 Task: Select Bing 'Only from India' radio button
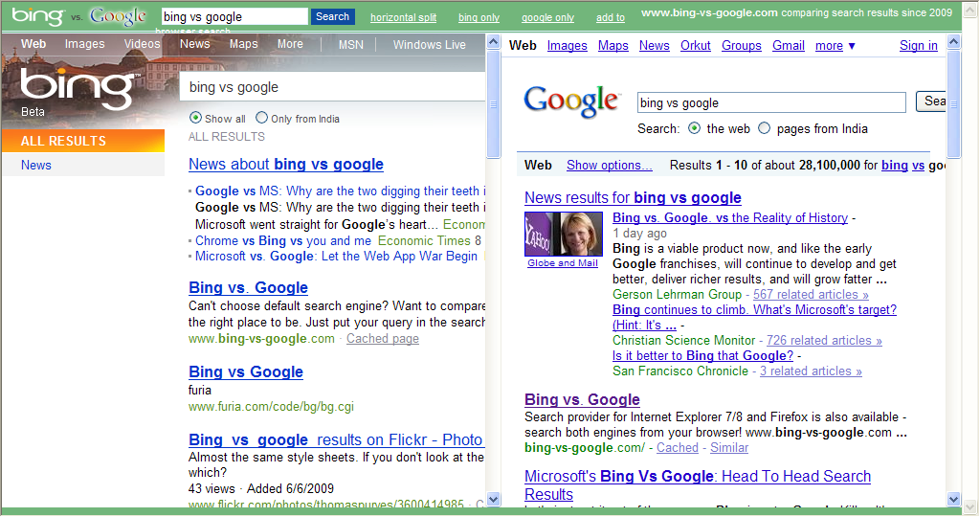262,118
